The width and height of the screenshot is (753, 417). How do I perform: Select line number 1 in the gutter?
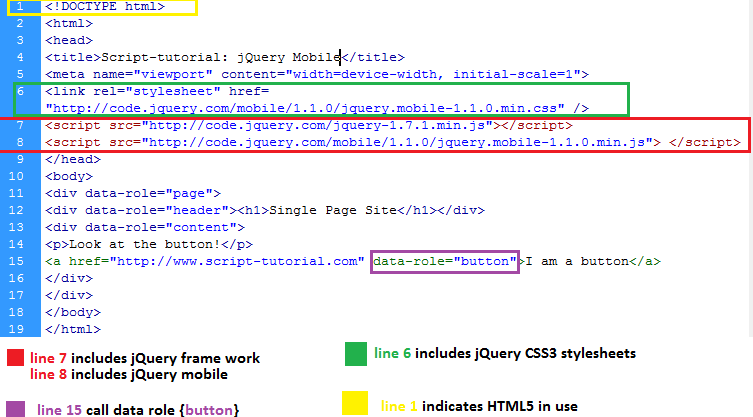(20, 7)
